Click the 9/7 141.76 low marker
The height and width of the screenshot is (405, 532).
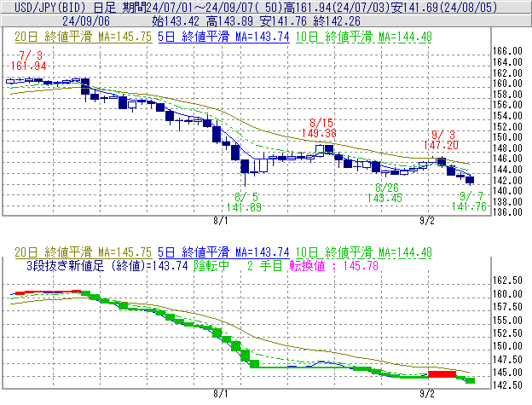[469, 201]
